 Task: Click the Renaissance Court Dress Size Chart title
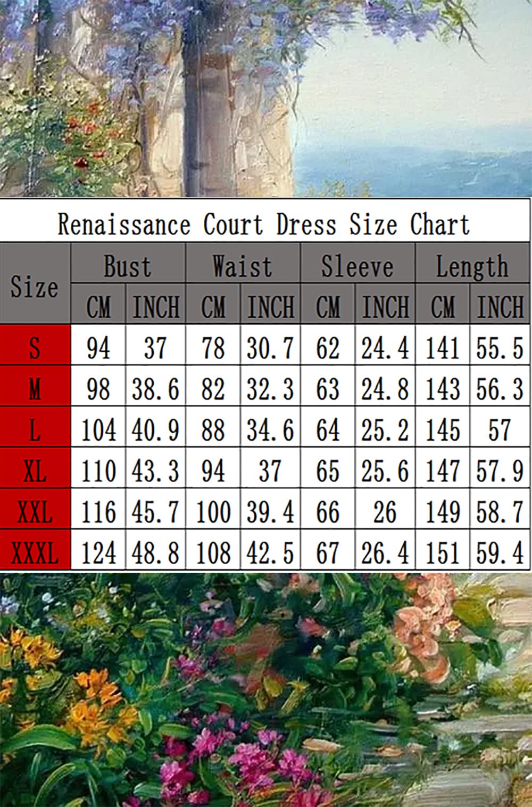tap(264, 224)
